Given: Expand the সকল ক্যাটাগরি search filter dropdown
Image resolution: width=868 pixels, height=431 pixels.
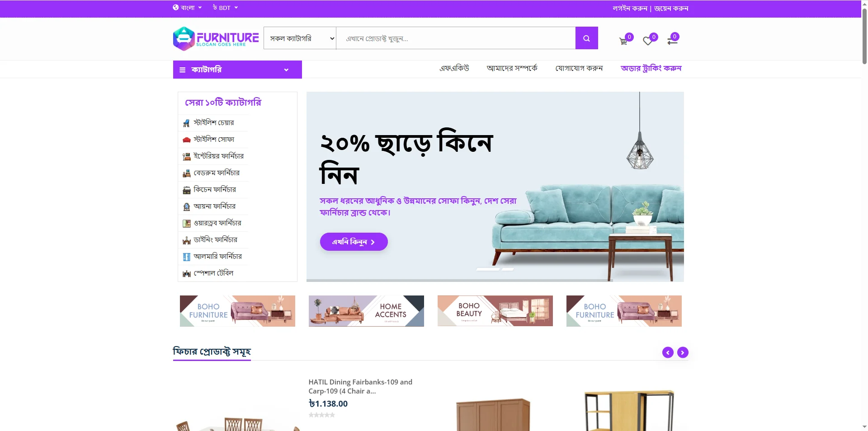Looking at the screenshot, I should 300,38.
